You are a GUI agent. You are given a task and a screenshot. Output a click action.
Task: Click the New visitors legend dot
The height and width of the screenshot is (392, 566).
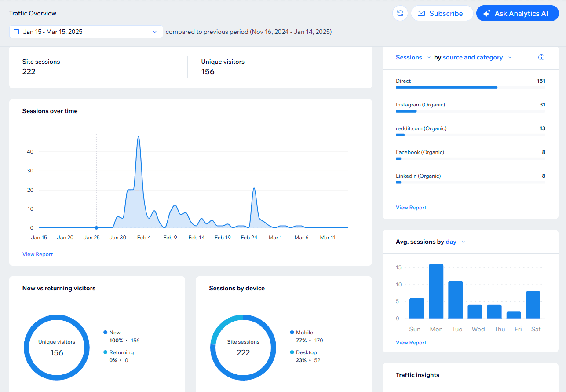pos(105,333)
